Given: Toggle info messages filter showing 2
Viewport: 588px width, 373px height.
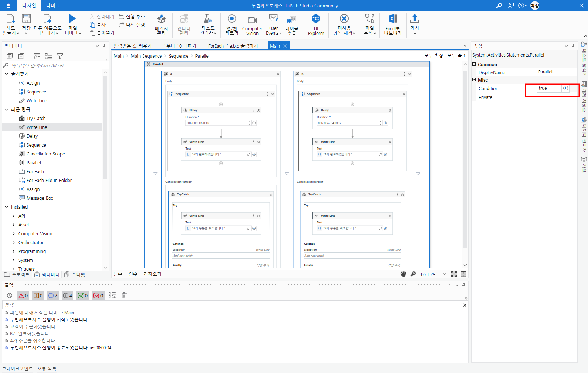Looking at the screenshot, I should pyautogui.click(x=53, y=295).
